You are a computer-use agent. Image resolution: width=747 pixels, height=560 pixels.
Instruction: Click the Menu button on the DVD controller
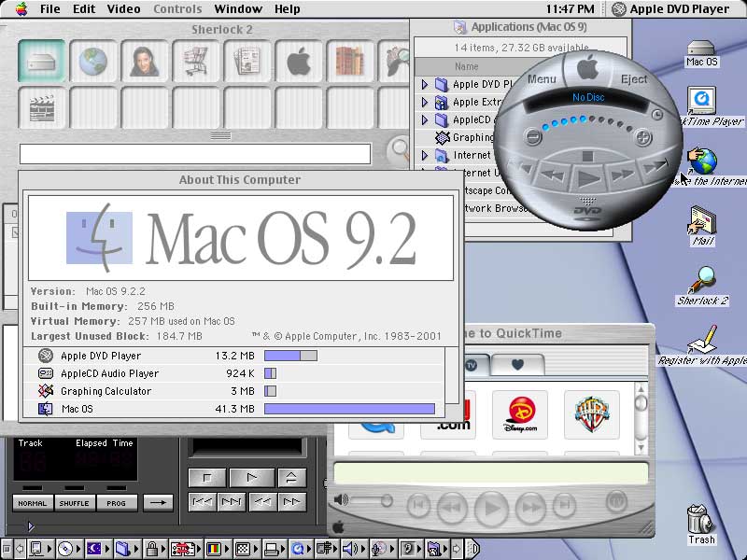point(542,79)
